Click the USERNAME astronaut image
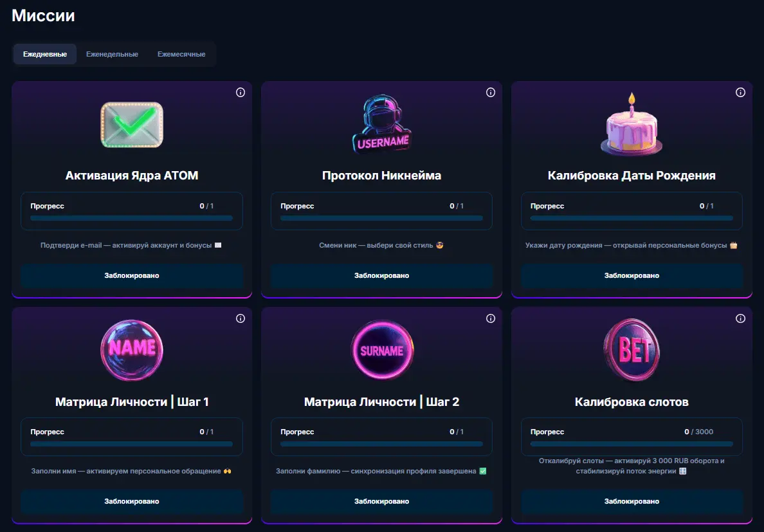Image resolution: width=764 pixels, height=532 pixels. 382,125
